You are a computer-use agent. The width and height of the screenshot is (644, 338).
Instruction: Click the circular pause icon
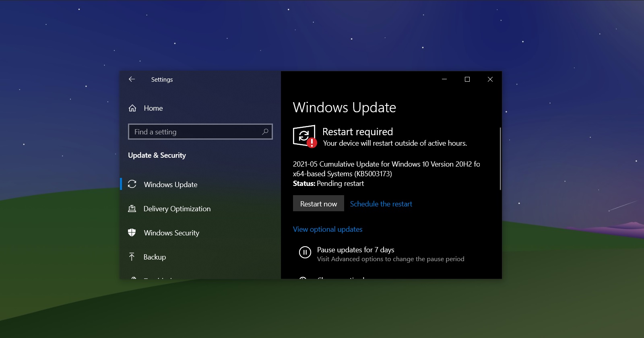click(305, 252)
